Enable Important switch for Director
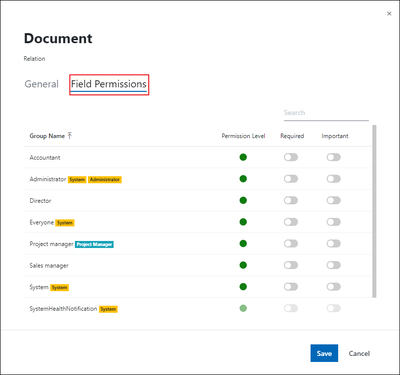Viewport: 400px width, 375px height. [x=334, y=200]
